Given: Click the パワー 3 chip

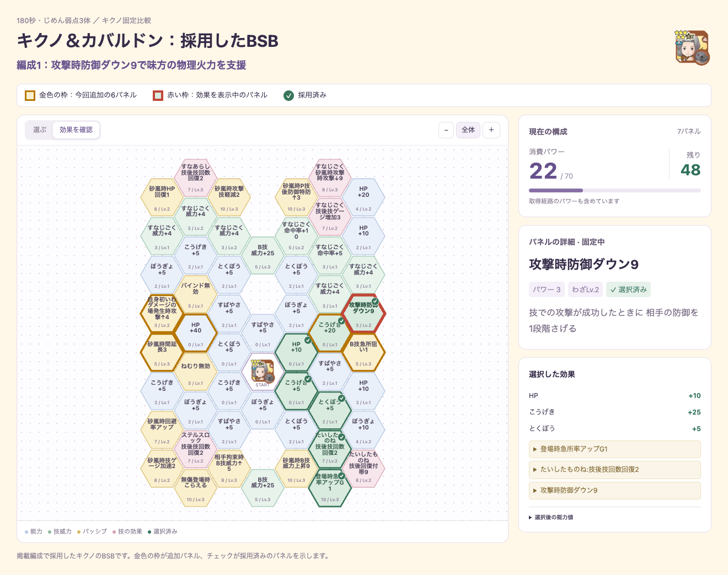Looking at the screenshot, I should coord(547,289).
